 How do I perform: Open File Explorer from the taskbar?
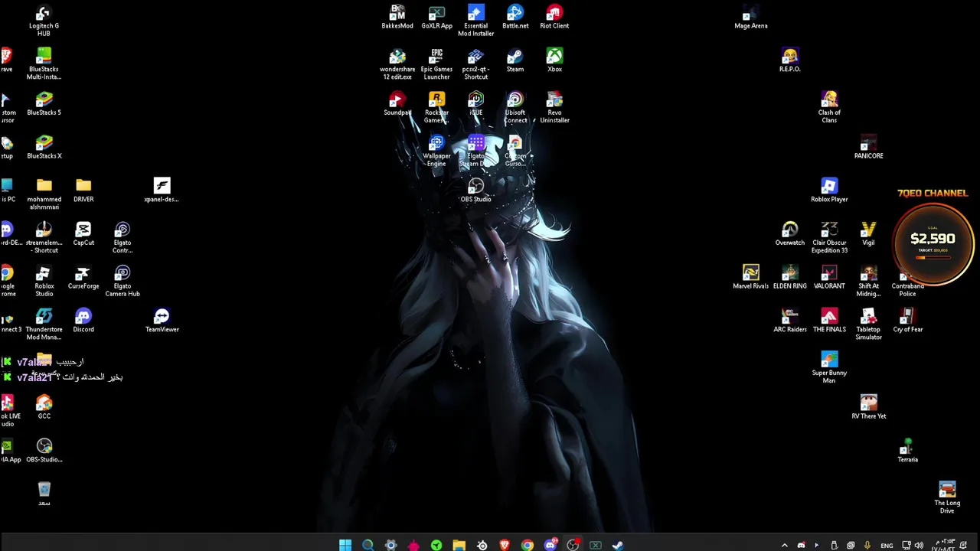point(459,545)
